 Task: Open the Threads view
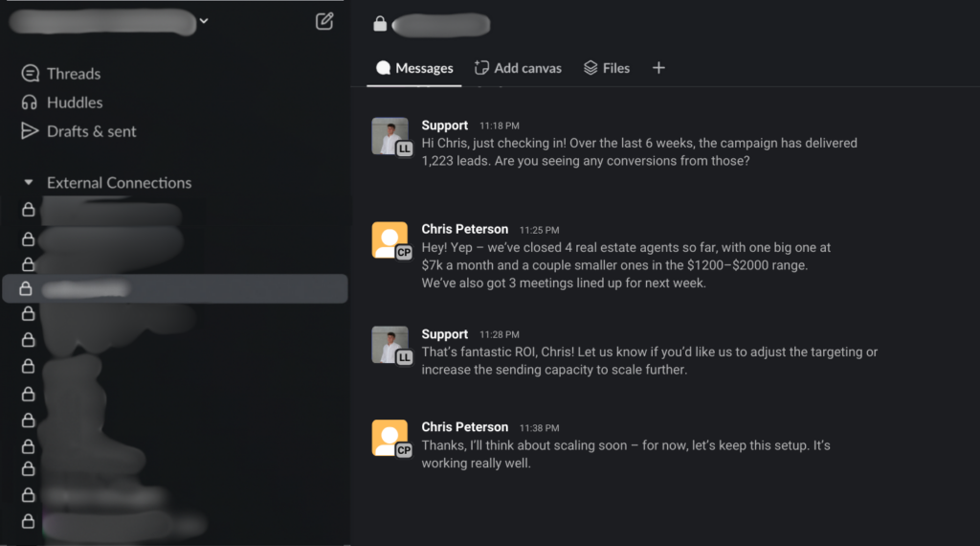(73, 74)
